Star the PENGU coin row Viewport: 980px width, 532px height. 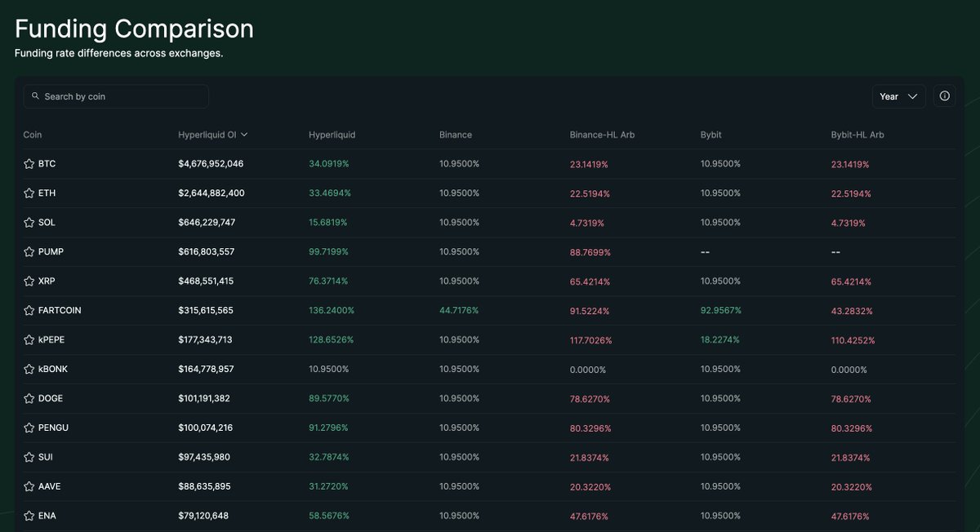point(29,428)
